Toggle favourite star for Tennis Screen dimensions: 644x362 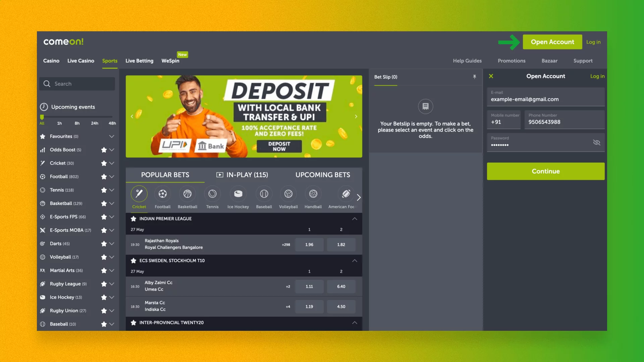pyautogui.click(x=104, y=190)
